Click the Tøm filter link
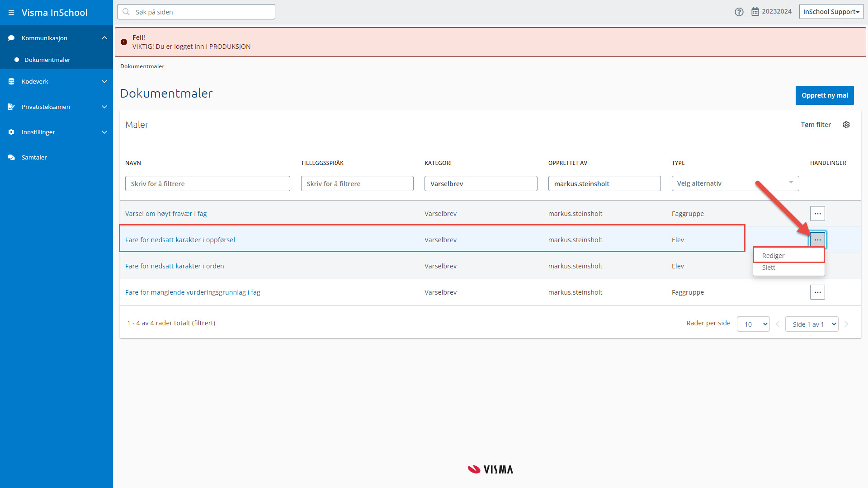Screen dimensions: 868x488 tap(816, 125)
